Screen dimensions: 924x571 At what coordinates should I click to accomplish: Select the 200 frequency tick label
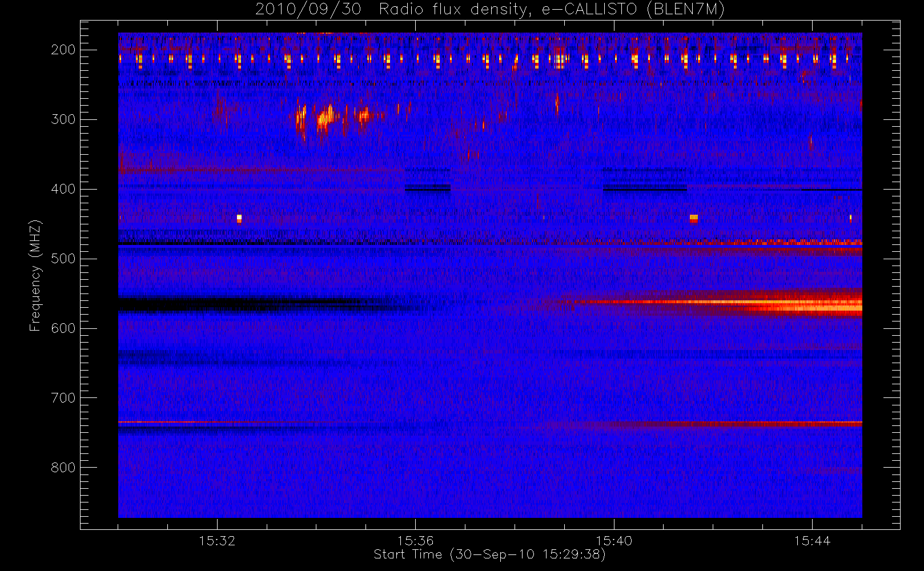pos(63,50)
